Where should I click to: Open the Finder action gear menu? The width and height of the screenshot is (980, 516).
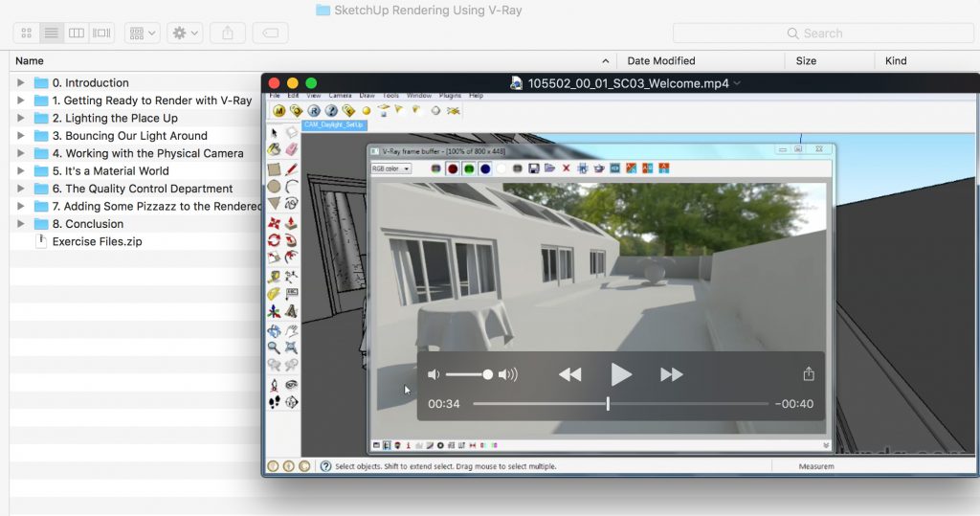pyautogui.click(x=185, y=34)
